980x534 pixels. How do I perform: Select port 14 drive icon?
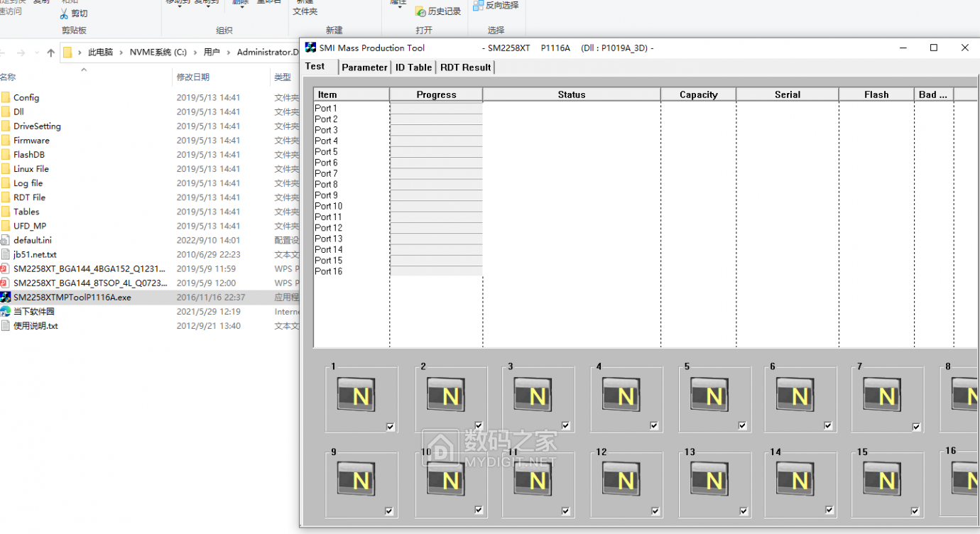(795, 479)
